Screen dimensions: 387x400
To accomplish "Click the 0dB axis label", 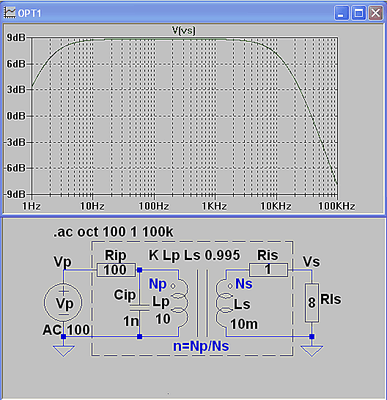I will (16, 116).
